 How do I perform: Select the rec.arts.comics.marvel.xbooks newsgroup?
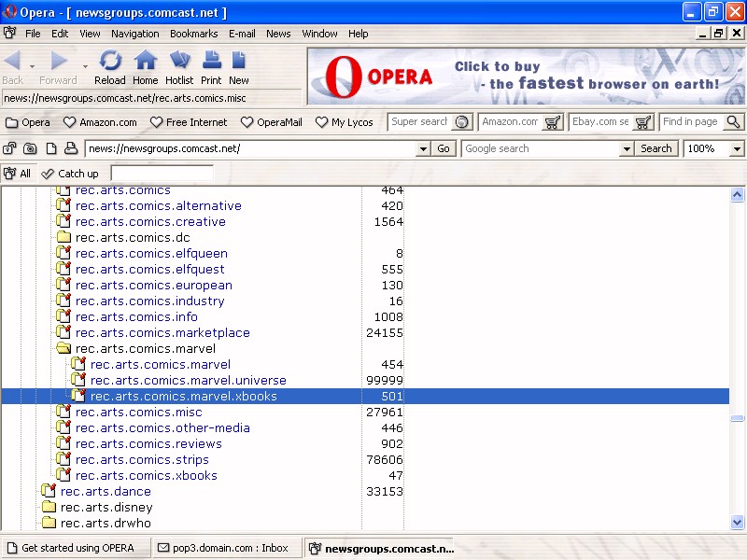pyautogui.click(x=365, y=396)
